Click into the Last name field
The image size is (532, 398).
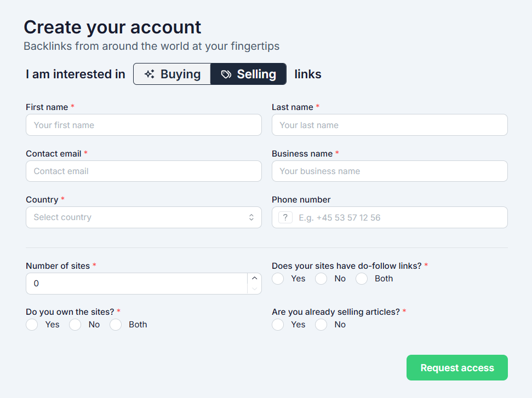[390, 125]
